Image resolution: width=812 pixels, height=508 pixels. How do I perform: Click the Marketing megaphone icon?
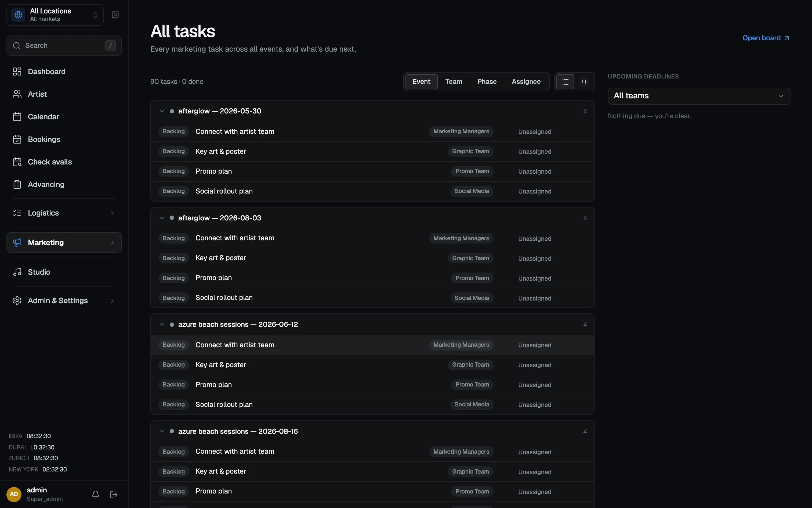coord(17,242)
